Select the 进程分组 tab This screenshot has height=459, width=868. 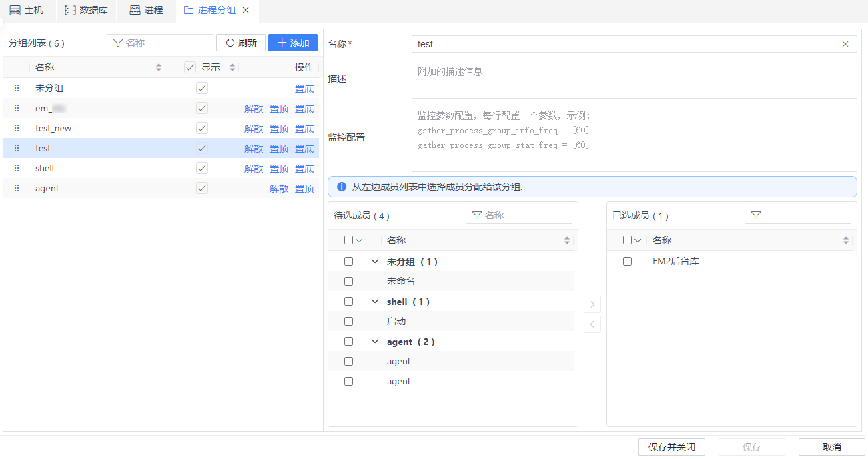[216, 10]
